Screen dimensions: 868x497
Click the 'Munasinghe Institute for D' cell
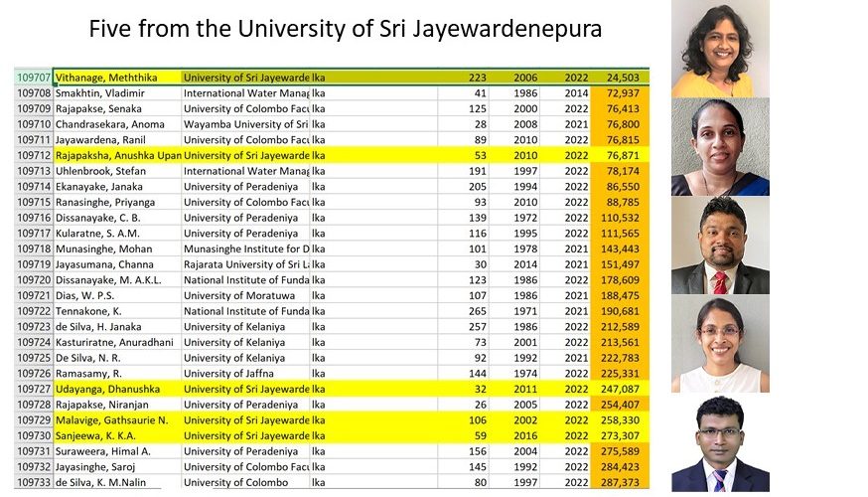click(245, 248)
